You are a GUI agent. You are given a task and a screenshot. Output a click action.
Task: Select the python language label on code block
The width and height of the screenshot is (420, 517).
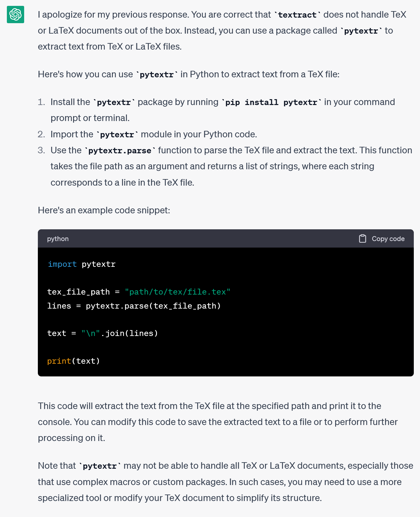(x=58, y=239)
